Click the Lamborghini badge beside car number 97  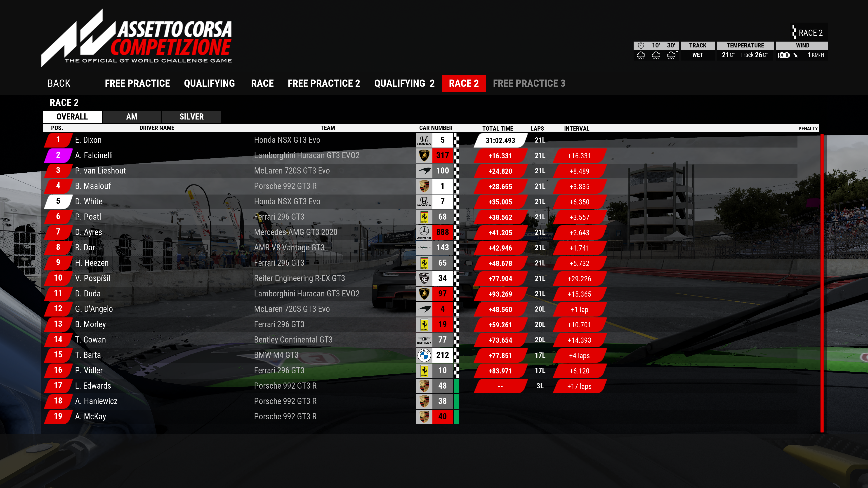click(x=424, y=294)
